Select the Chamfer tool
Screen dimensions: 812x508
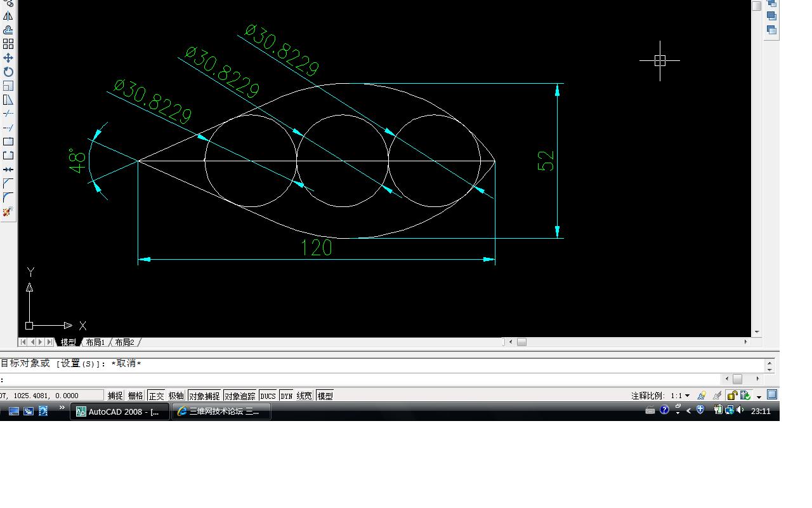(x=8, y=184)
